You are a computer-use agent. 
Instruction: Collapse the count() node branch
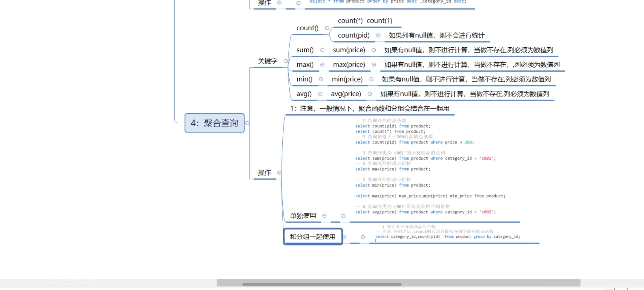click(x=327, y=28)
